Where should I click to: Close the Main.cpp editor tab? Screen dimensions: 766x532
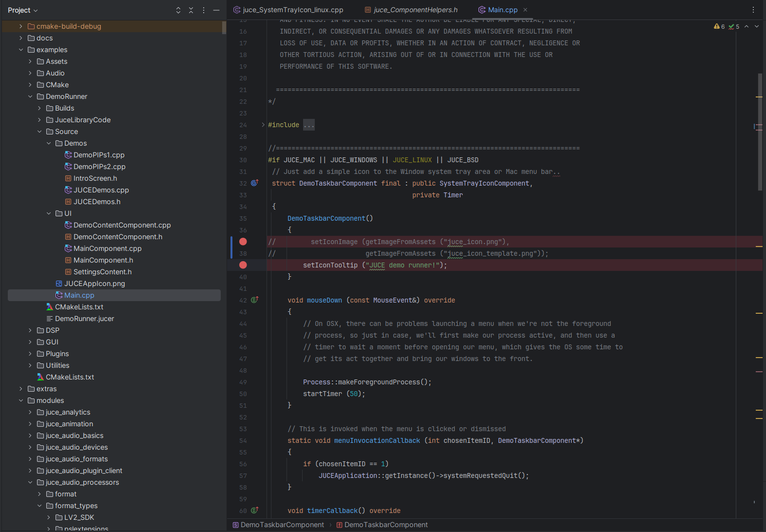coord(525,10)
